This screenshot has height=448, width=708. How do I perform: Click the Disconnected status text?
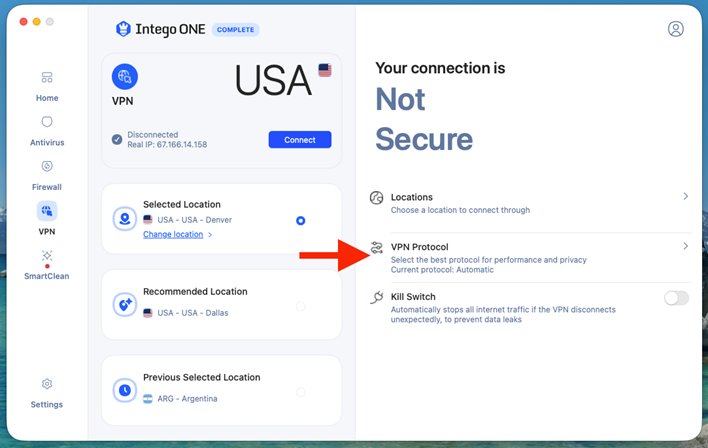153,135
